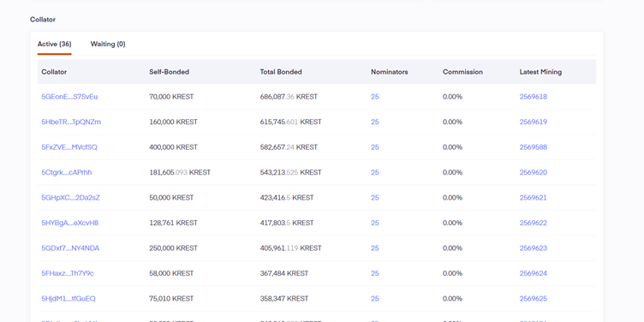The image size is (644, 322).
Task: Click the Total Bonded column header
Action: 281,72
